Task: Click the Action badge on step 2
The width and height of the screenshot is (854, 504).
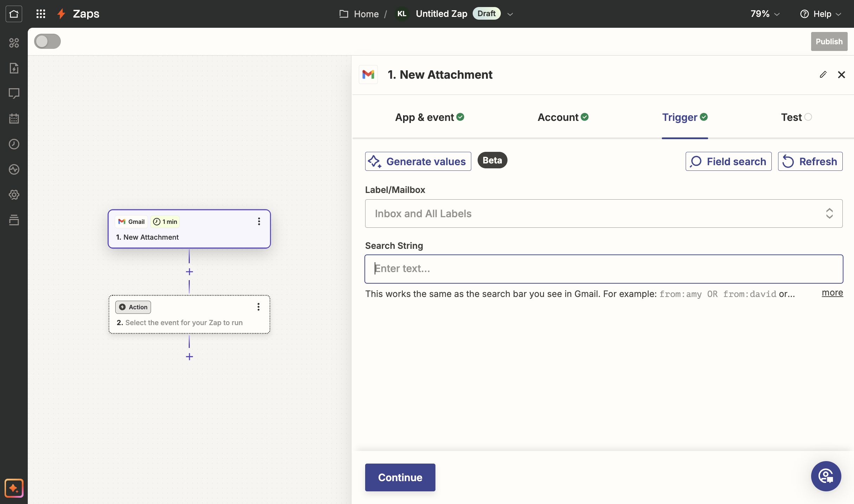Action: click(133, 307)
